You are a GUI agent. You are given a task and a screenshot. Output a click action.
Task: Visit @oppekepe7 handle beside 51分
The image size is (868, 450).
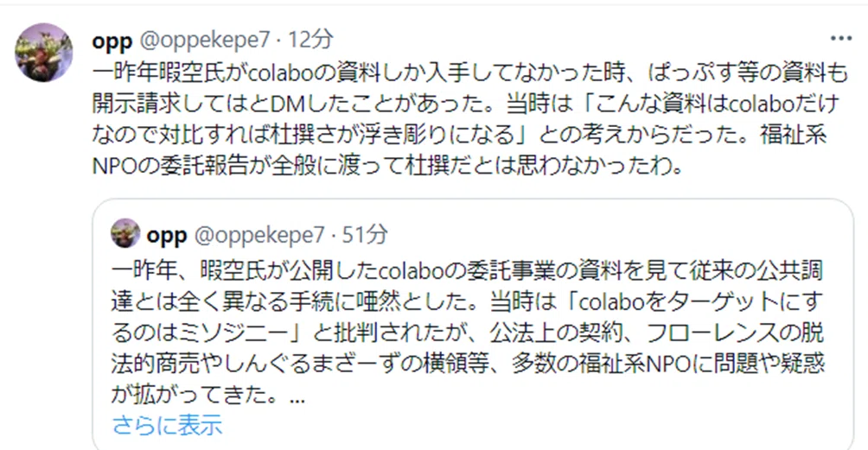259,236
